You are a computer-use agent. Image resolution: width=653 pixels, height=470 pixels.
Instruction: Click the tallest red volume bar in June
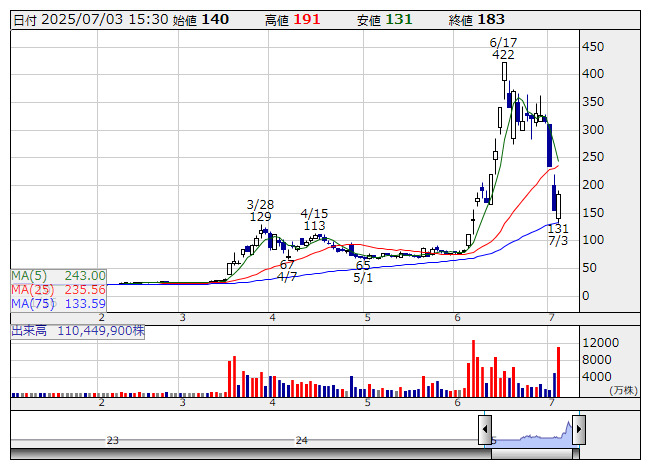tap(474, 368)
